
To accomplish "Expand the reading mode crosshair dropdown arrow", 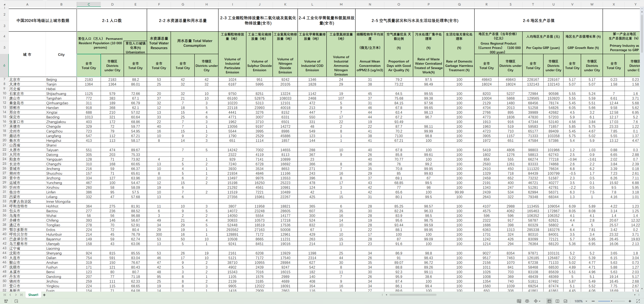I will pos(539,301).
